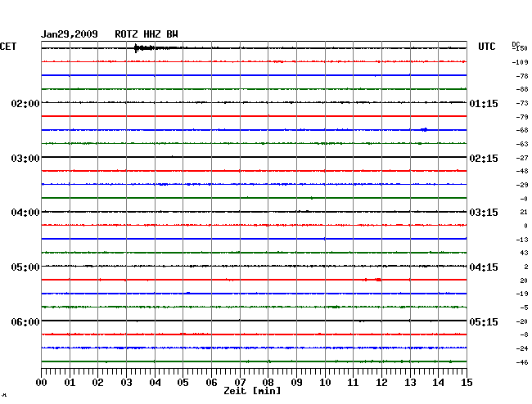Click the DC offset value -13

tap(522, 240)
